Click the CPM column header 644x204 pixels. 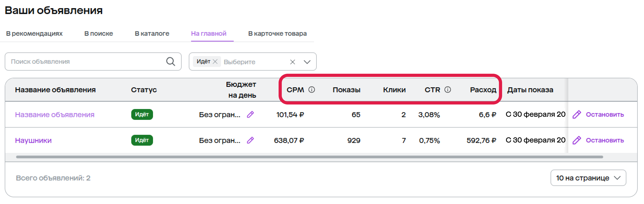point(295,90)
